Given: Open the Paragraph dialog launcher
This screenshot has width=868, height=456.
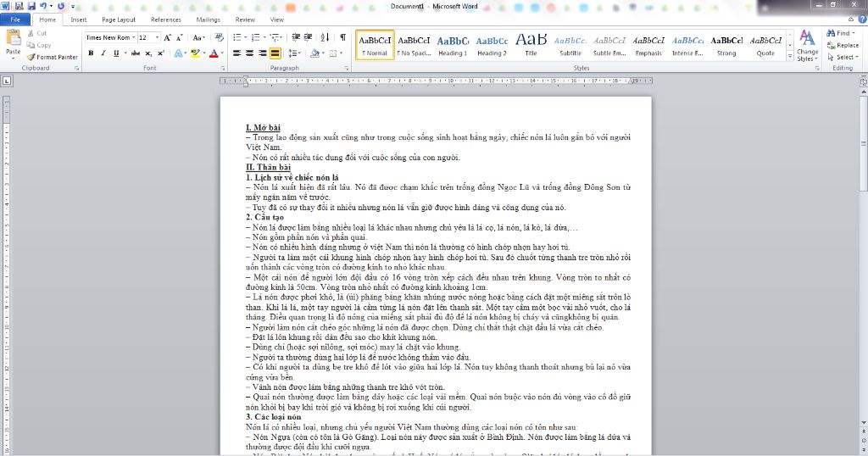Looking at the screenshot, I should coord(347,68).
